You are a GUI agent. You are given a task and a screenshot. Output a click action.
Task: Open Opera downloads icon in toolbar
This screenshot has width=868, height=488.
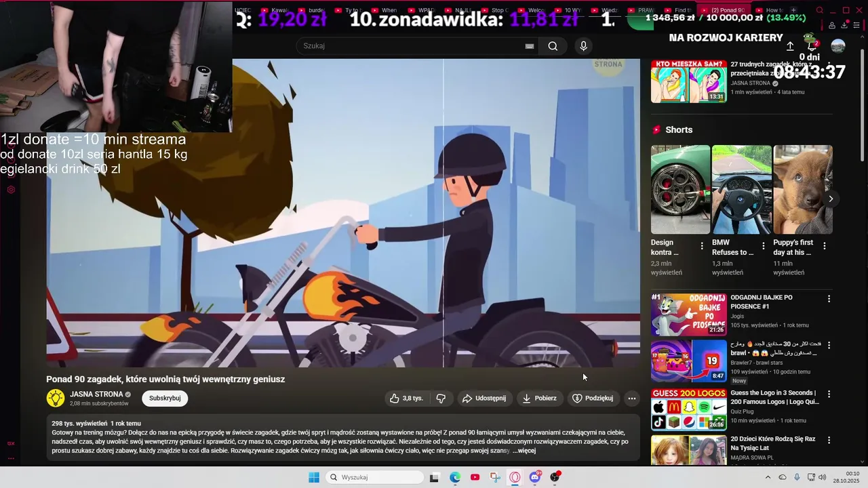point(845,25)
